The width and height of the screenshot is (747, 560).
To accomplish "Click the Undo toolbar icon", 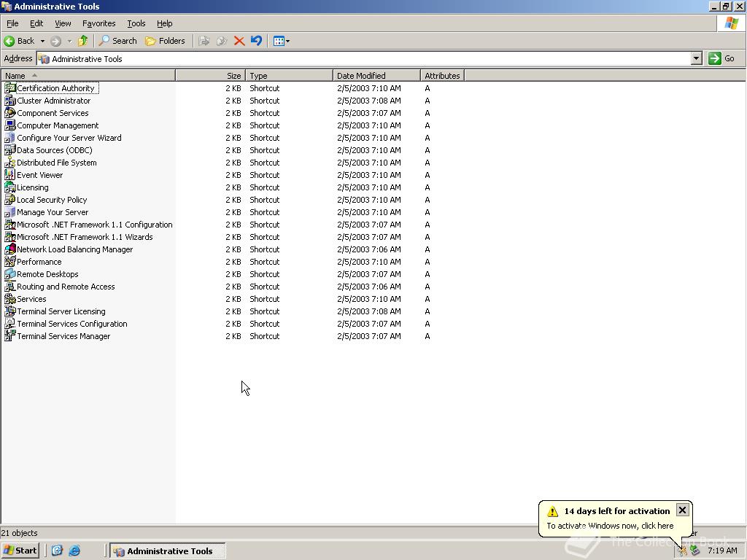I will 256,41.
